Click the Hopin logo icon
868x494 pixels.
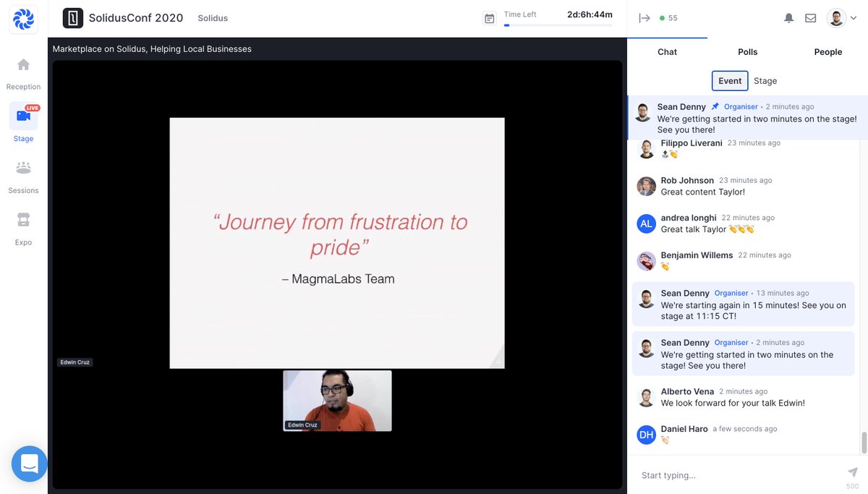tap(23, 19)
